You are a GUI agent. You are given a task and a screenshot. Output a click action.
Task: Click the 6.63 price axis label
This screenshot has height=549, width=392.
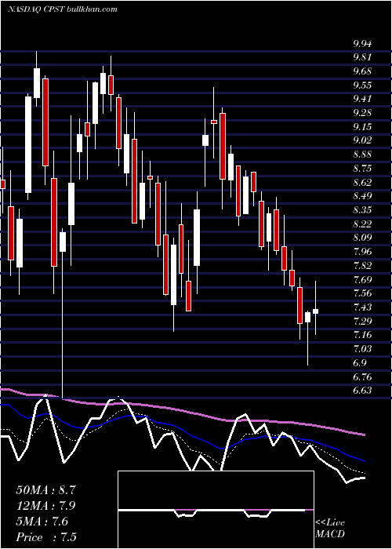pyautogui.click(x=362, y=391)
